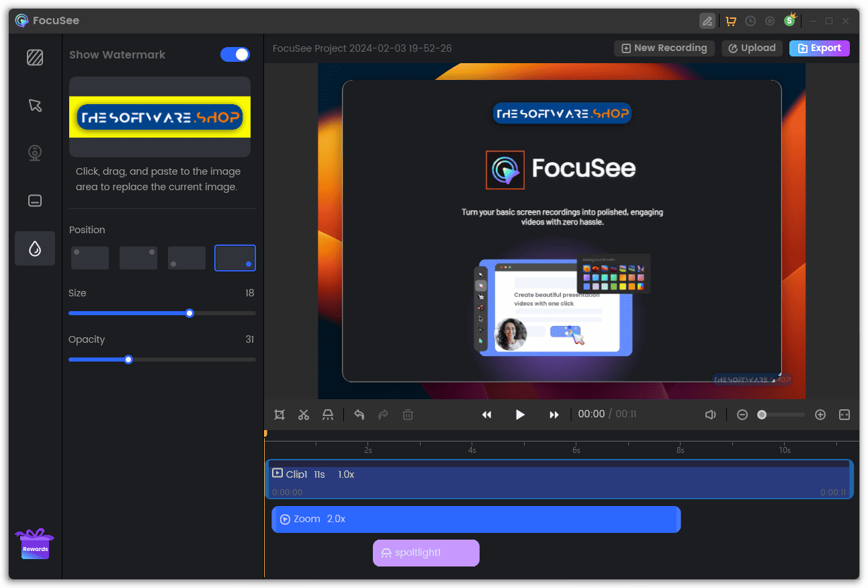The height and width of the screenshot is (588, 868).
Task: Fast forward the playback
Action: tap(554, 415)
